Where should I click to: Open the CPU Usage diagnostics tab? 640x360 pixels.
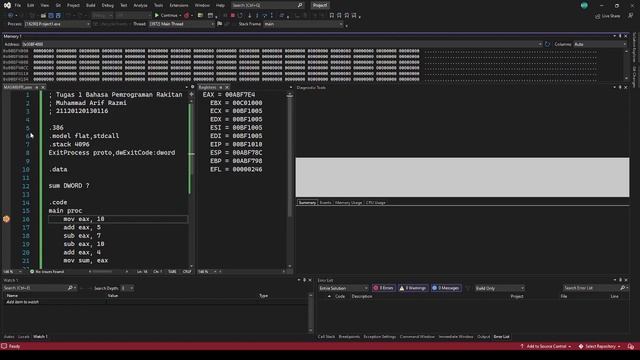376,202
